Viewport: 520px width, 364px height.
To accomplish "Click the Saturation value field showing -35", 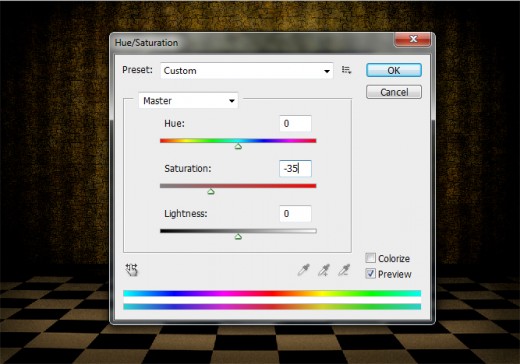I will [295, 169].
